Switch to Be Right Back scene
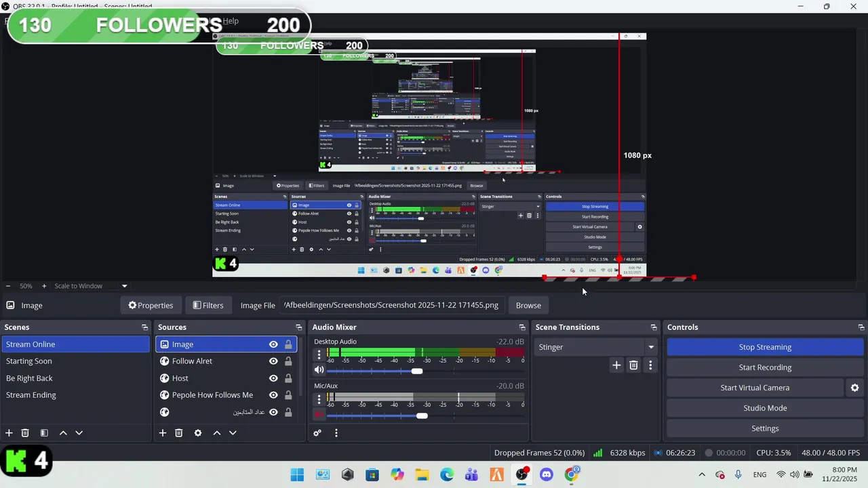868x488 pixels. point(75,378)
